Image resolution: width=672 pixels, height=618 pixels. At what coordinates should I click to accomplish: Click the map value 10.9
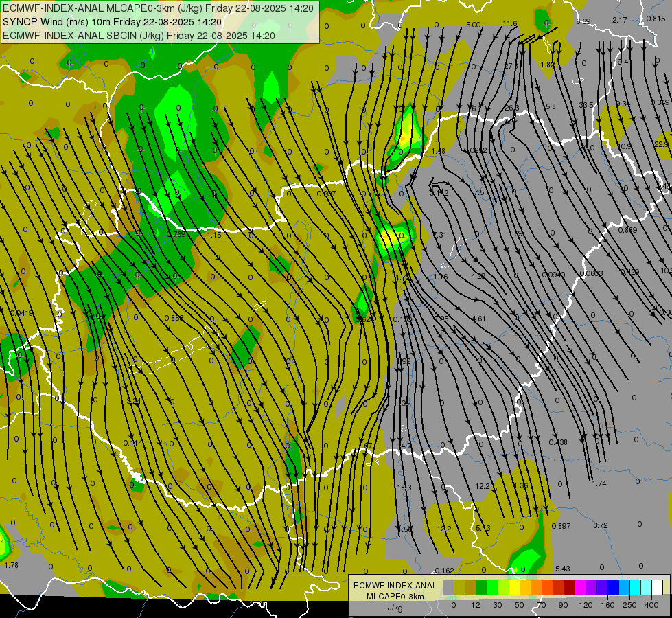click(x=625, y=146)
